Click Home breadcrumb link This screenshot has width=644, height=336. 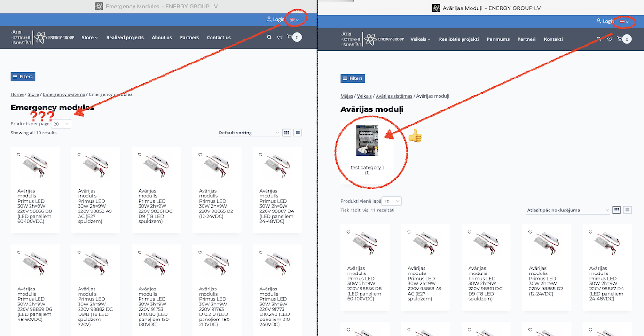pos(17,94)
